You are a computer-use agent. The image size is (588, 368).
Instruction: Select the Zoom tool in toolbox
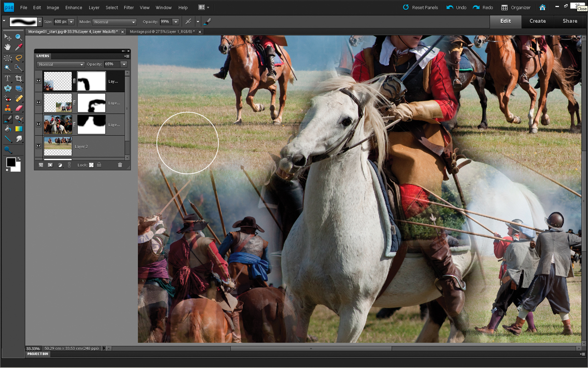tap(19, 37)
